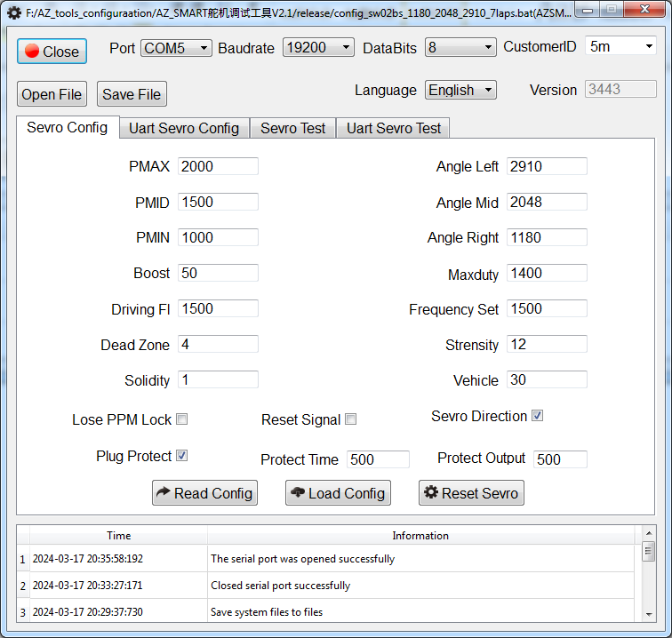Viewport: 672px width, 638px height.
Task: Switch to the Uart Sevro Config tab
Action: 184,128
